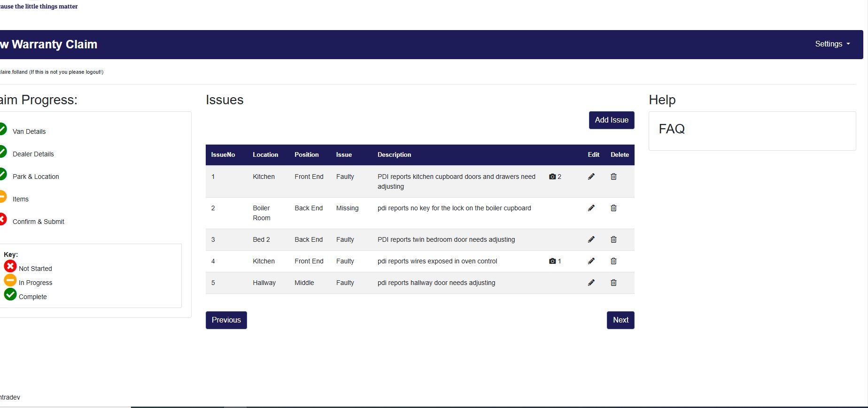868x408 pixels.
Task: Expand the Settings dropdown
Action: click(x=832, y=44)
